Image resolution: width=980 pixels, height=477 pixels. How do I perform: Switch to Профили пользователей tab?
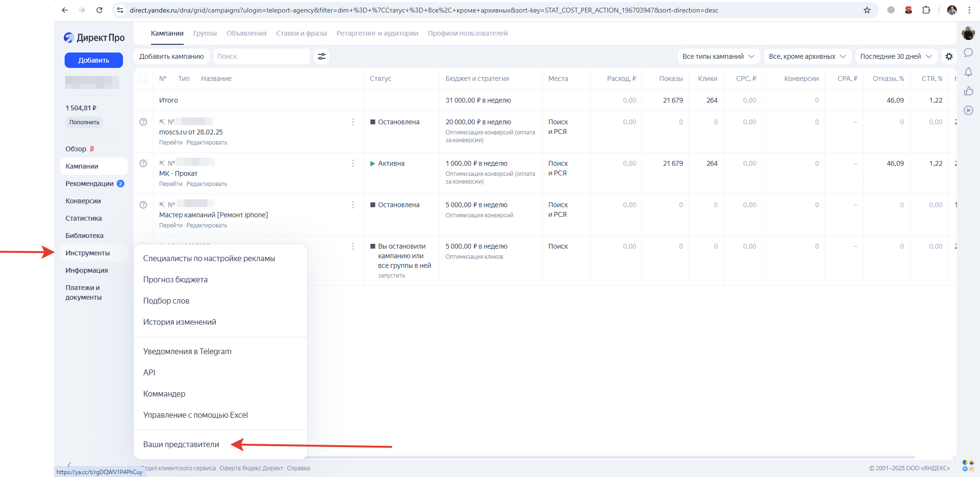[468, 33]
